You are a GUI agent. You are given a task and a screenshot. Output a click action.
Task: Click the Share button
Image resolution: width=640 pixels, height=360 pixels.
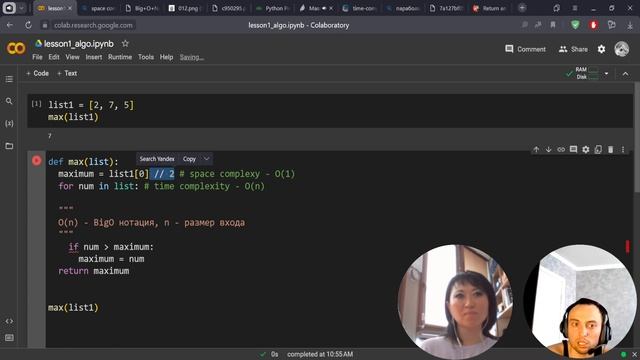[573, 49]
